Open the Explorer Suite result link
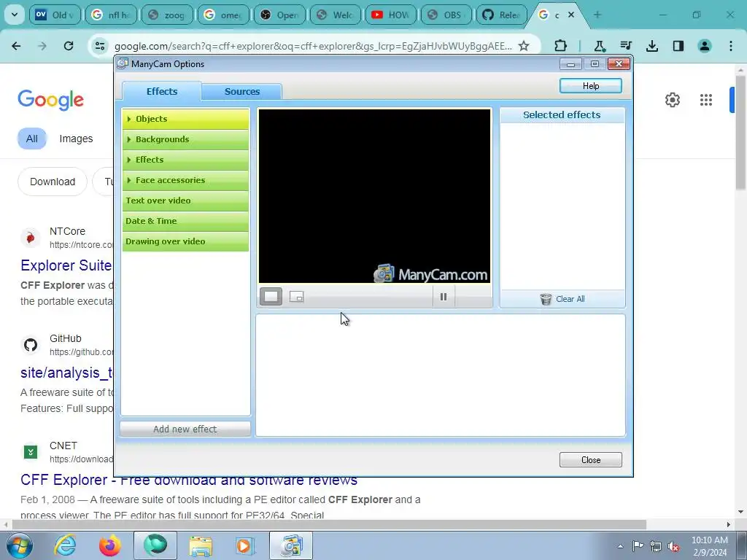This screenshot has height=560, width=747. point(66,265)
